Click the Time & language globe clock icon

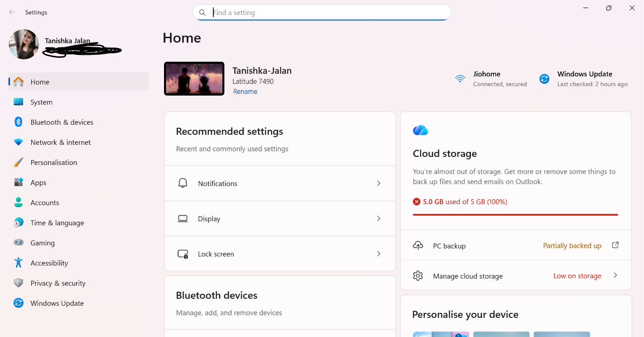pyautogui.click(x=19, y=222)
